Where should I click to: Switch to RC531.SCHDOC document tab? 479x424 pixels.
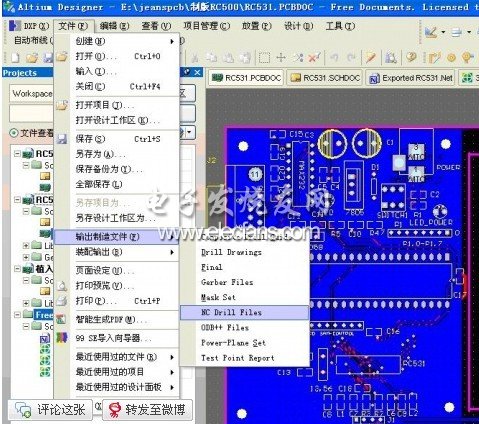[325, 78]
